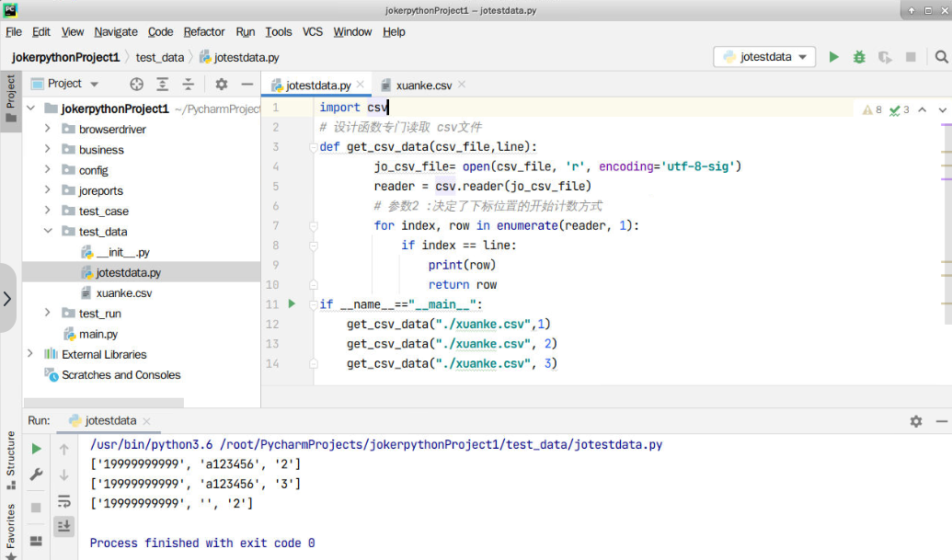Open the Window menu
This screenshot has width=952, height=560.
[352, 31]
